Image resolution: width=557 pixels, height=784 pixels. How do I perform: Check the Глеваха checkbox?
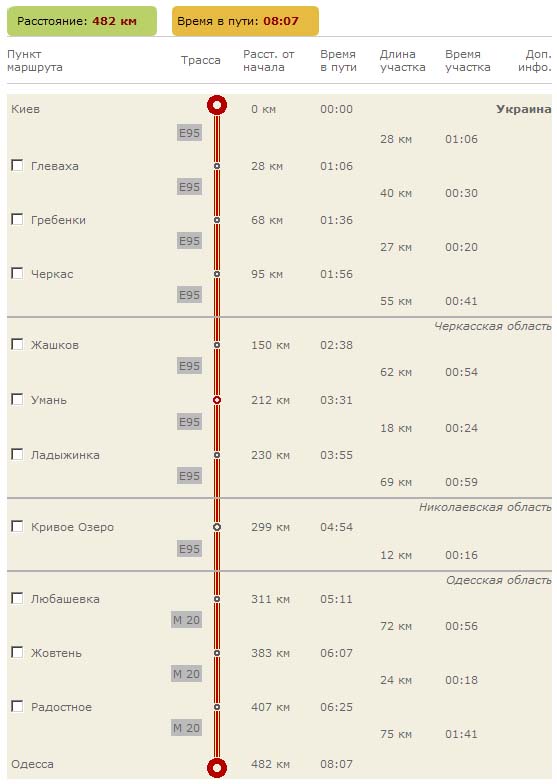click(x=17, y=165)
